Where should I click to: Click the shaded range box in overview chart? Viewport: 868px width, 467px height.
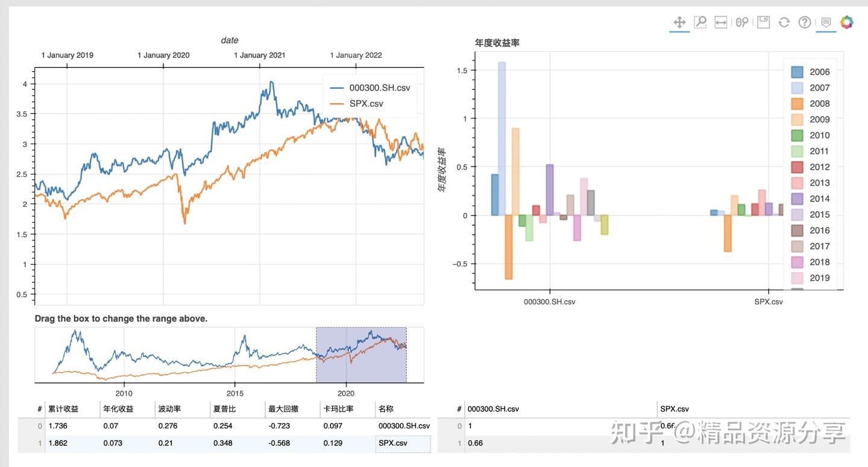click(361, 355)
